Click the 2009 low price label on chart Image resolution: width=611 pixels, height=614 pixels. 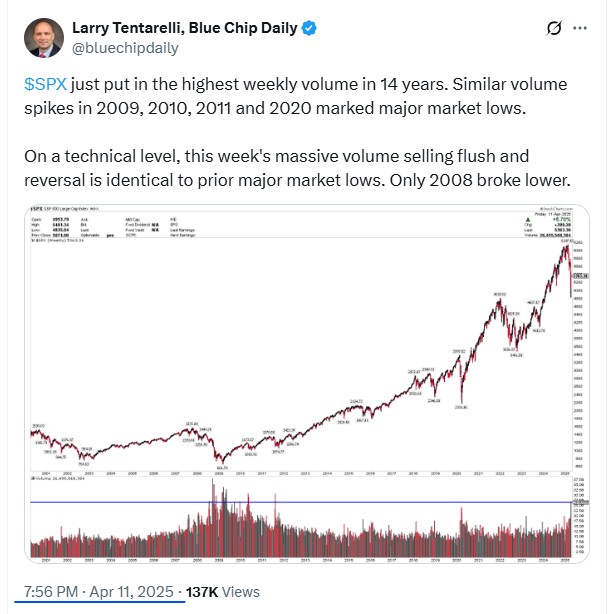pos(222,468)
